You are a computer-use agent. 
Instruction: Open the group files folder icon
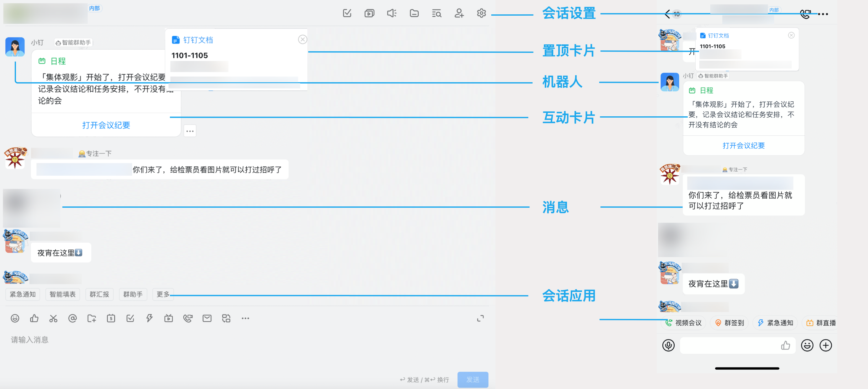pos(414,13)
